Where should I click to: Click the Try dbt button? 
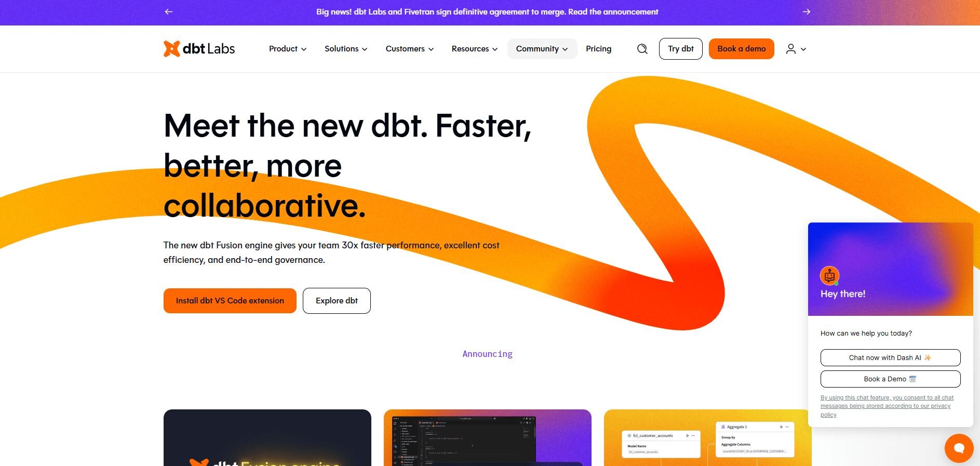coord(680,49)
